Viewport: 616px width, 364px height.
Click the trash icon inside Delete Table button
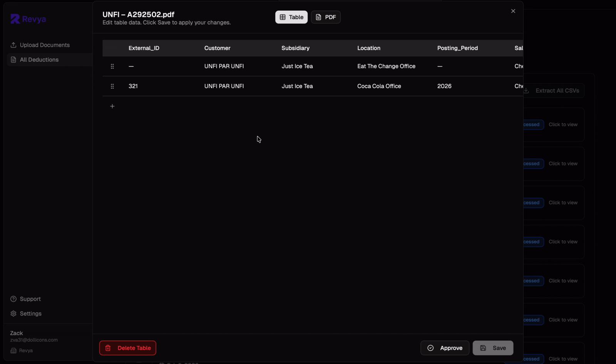tap(108, 348)
